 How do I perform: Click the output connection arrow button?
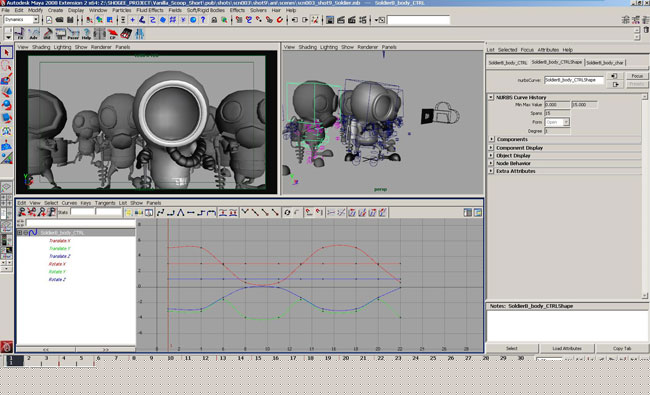coord(616,84)
